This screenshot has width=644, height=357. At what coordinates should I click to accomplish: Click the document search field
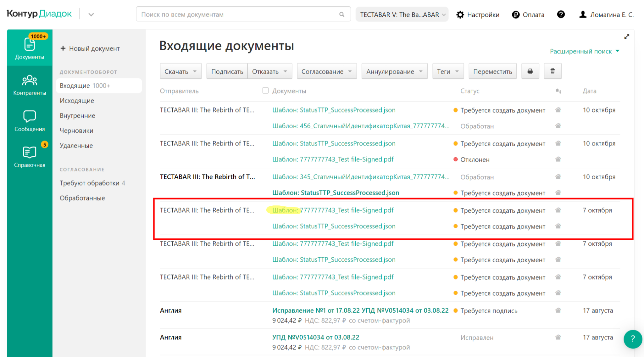pos(239,14)
